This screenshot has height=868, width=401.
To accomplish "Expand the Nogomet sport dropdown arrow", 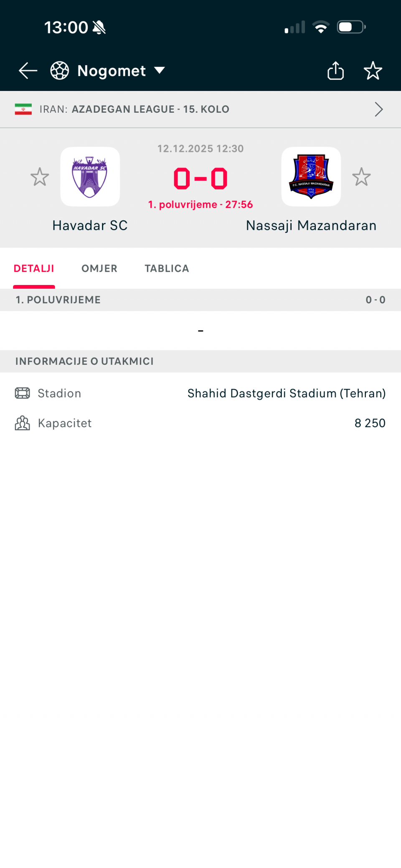I will (160, 70).
